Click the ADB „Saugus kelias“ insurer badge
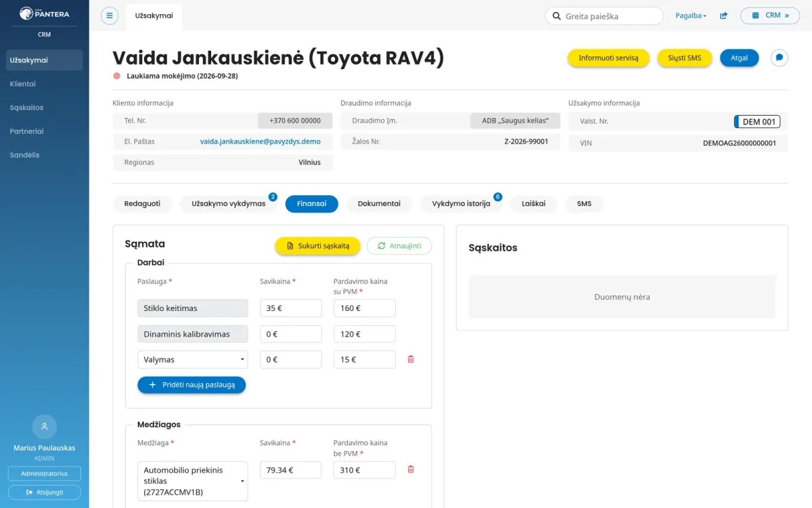 [516, 121]
